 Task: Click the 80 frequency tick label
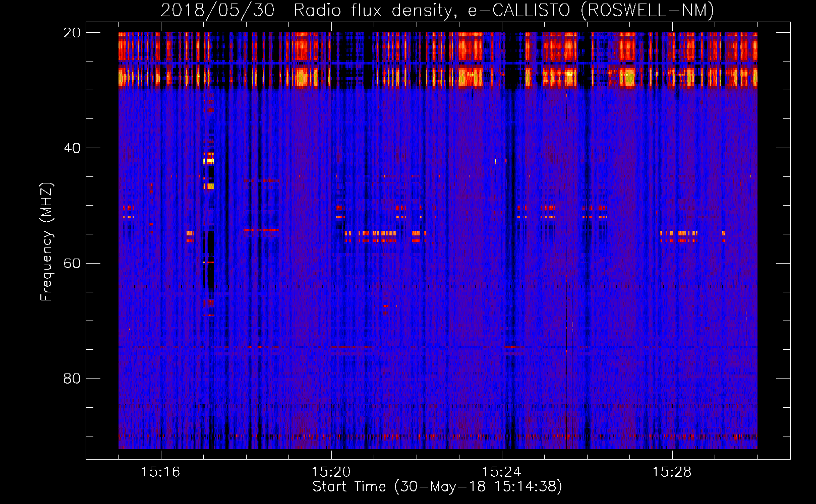72,379
